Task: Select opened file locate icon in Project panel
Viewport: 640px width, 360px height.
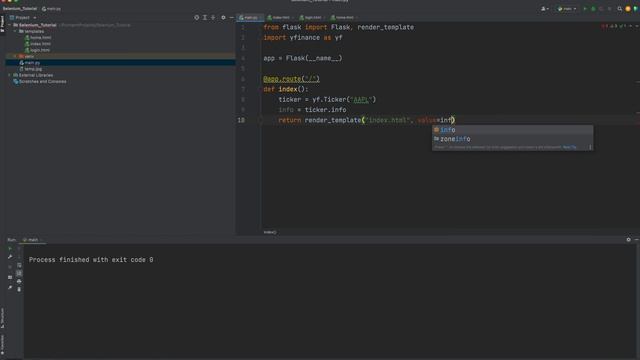Action: 197,18
